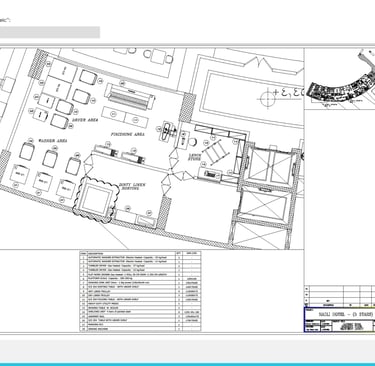The height and width of the screenshot is (366, 375).
Task: Click the grey redacted field at top left
Action: [x=50, y=32]
